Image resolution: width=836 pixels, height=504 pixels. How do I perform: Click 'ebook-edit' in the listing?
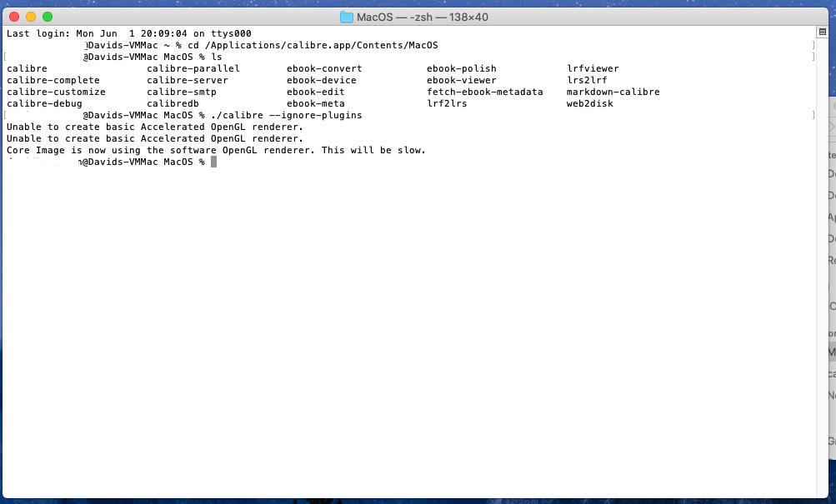316,92
